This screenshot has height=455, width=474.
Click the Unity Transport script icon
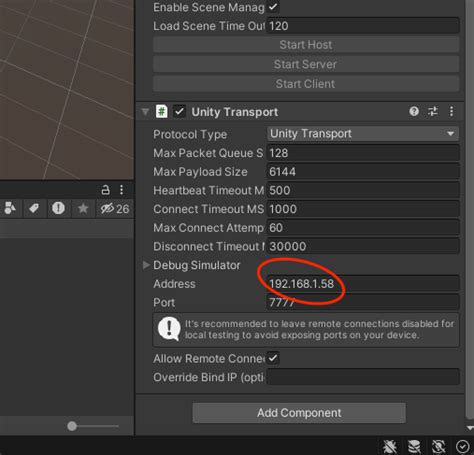coord(162,111)
